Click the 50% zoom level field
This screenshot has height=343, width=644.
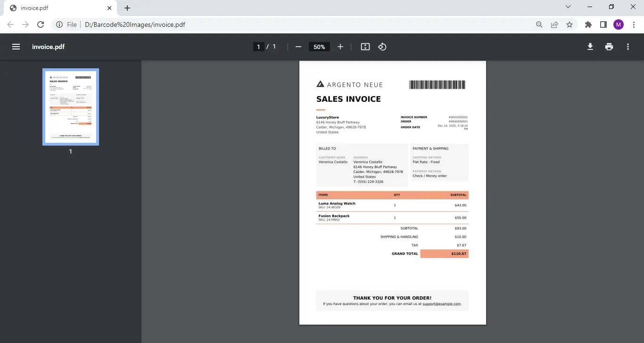tap(319, 47)
